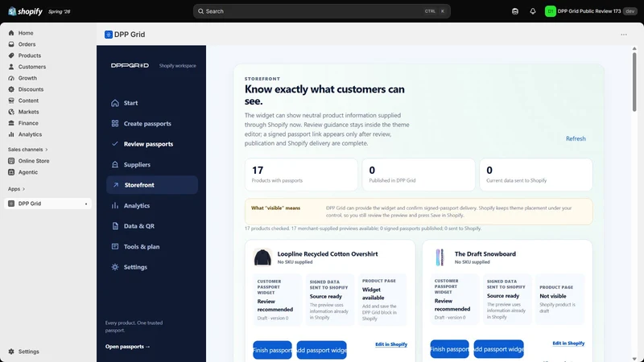Image resolution: width=644 pixels, height=362 pixels.
Task: Click the Analytics bar icon in Shopify sidebar
Action: coord(11,134)
